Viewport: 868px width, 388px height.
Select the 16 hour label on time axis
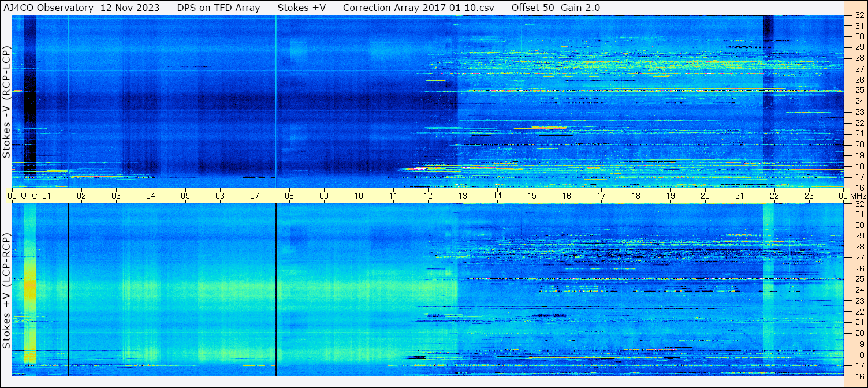pyautogui.click(x=567, y=196)
